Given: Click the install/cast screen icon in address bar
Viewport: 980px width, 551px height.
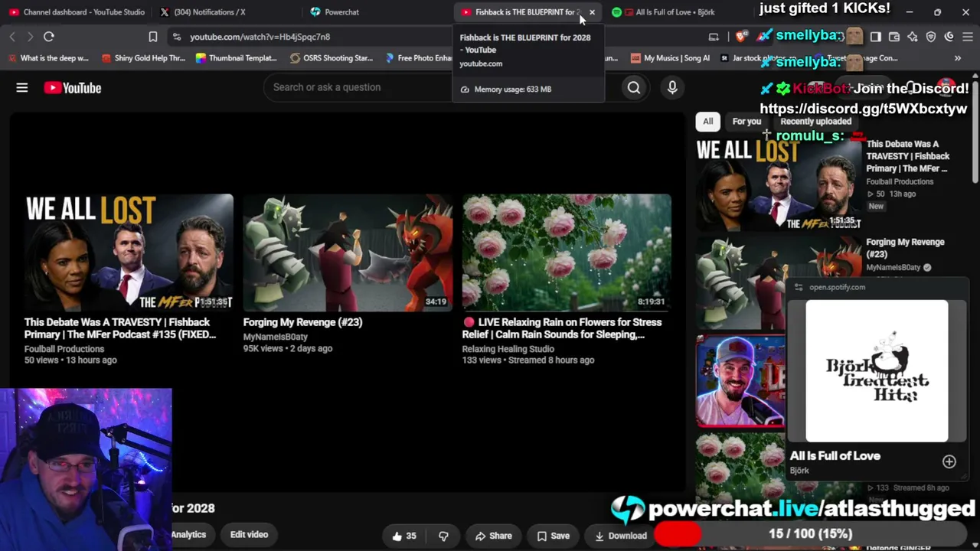Looking at the screenshot, I should pyautogui.click(x=714, y=37).
